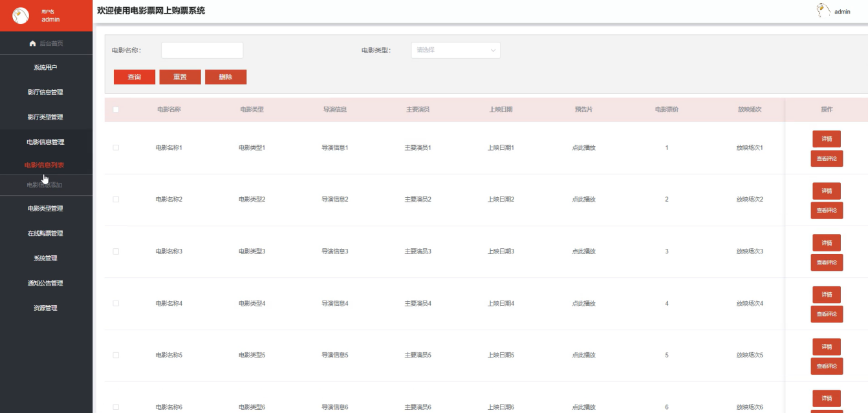Click the home icon beside 后台首页
868x413 pixels.
click(x=32, y=43)
